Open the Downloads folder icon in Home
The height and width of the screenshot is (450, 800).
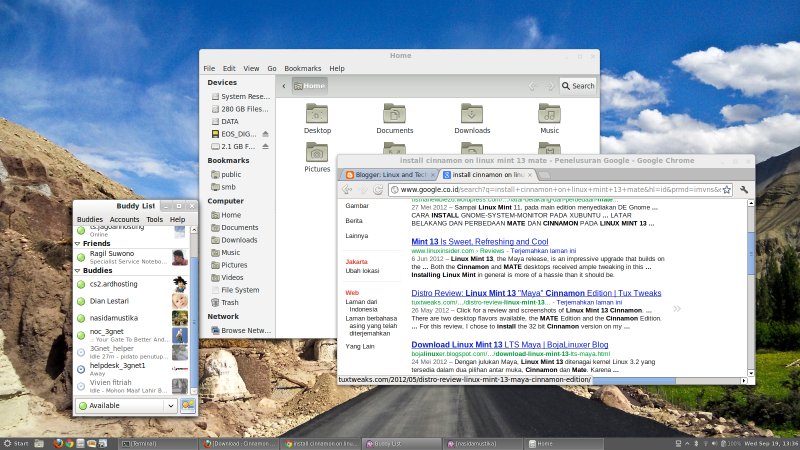point(472,118)
